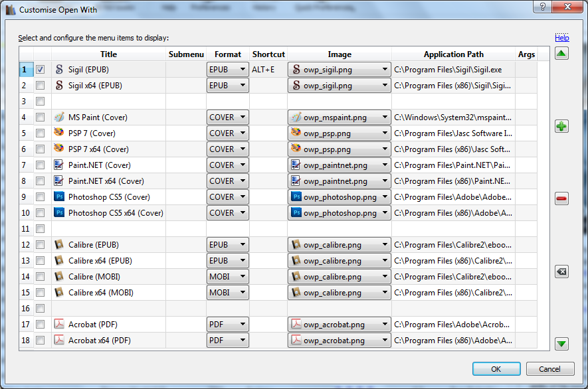Click the Photoshop CS5 x64 (Cover) Ps icon
The width and height of the screenshot is (588, 389).
pyautogui.click(x=59, y=213)
